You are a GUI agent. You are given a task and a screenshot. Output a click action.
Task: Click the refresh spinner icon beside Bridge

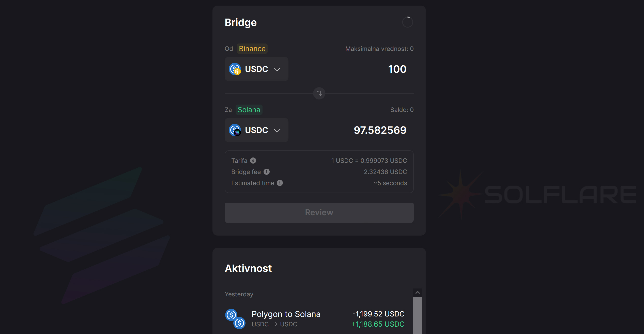click(407, 22)
